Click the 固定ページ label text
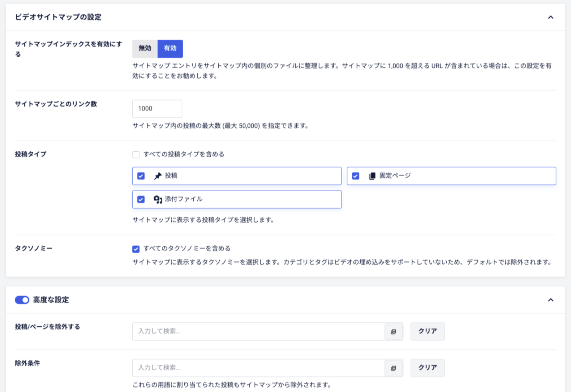 tap(395, 175)
